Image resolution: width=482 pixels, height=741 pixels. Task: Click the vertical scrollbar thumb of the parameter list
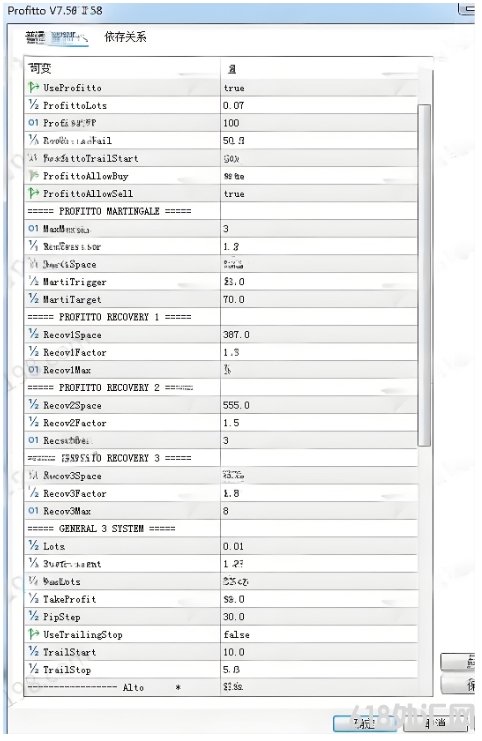coord(424,275)
